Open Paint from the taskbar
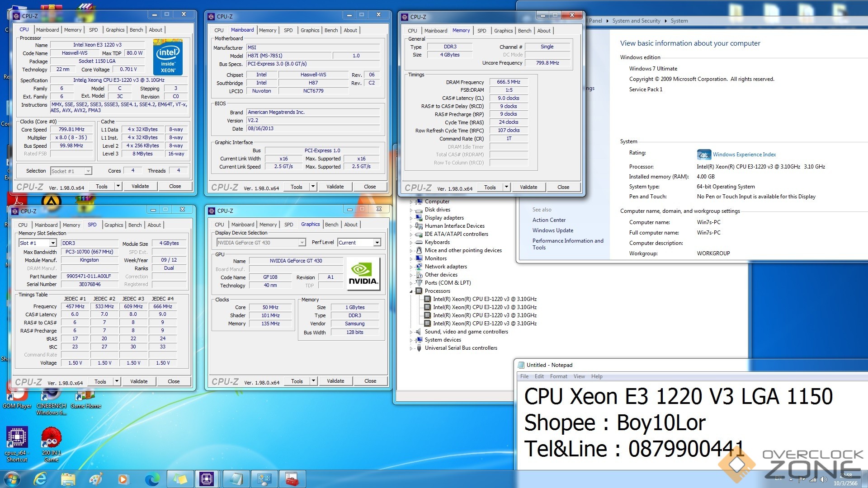This screenshot has width=868, height=488. click(95, 479)
